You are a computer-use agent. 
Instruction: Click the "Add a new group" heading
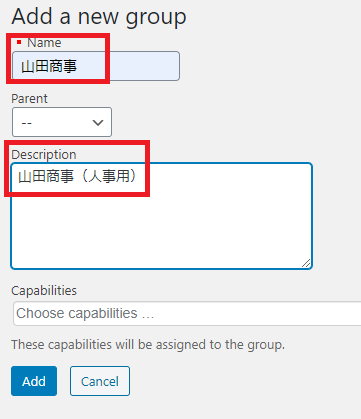pos(99,16)
